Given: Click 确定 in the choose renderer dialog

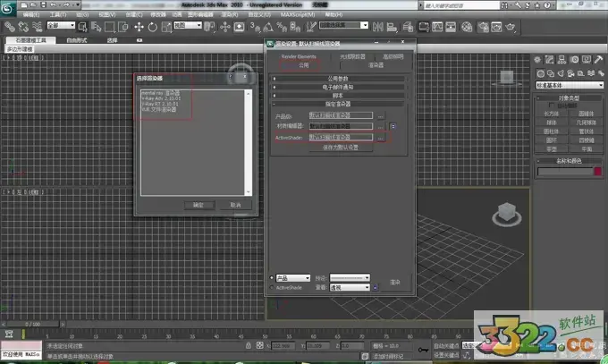Looking at the screenshot, I should click(198, 205).
